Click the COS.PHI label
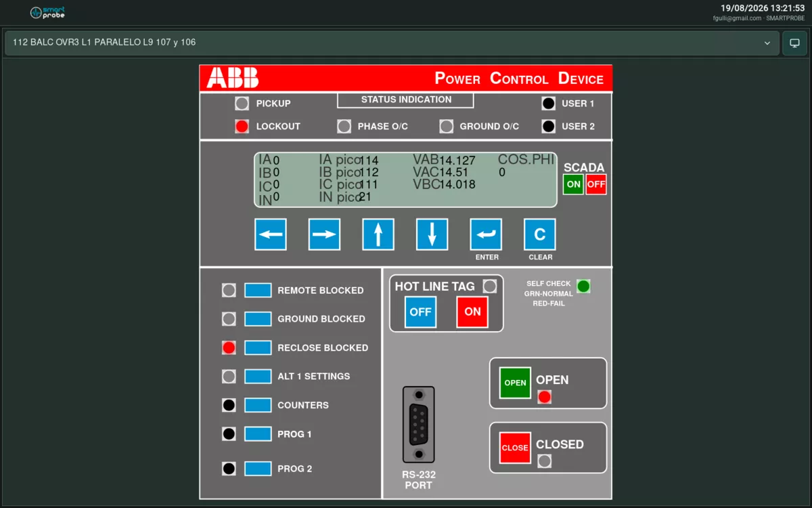812x508 pixels. coord(526,160)
